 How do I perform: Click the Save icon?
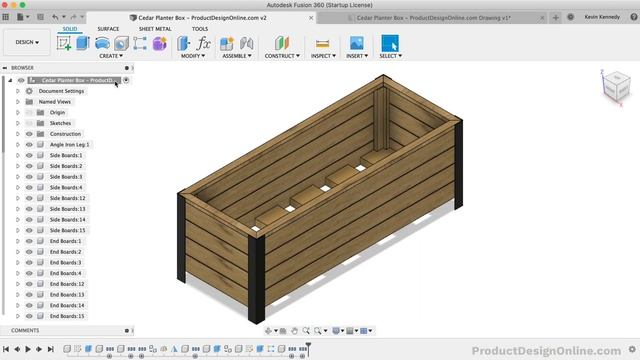40,17
